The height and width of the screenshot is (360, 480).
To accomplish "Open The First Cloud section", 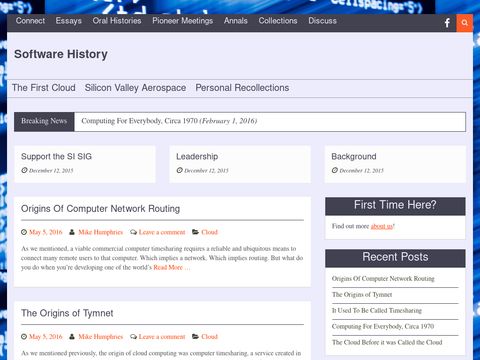I will tap(44, 88).
